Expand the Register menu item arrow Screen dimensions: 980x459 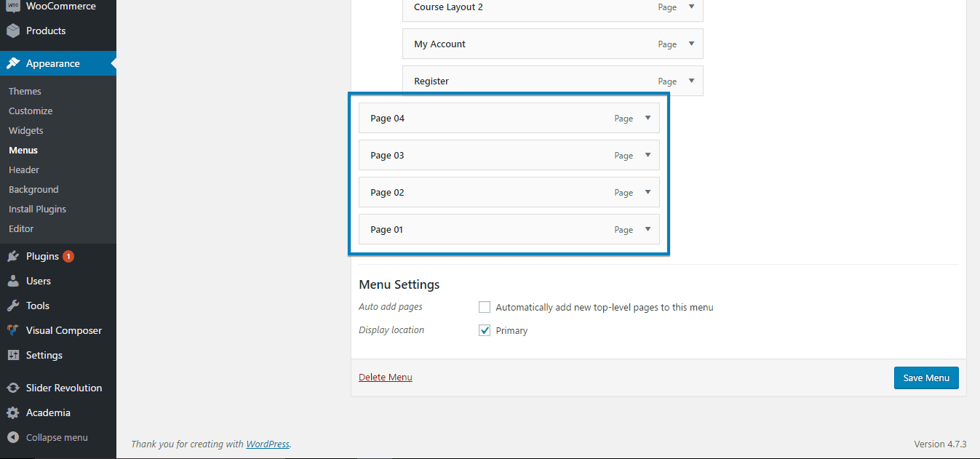pyautogui.click(x=691, y=81)
